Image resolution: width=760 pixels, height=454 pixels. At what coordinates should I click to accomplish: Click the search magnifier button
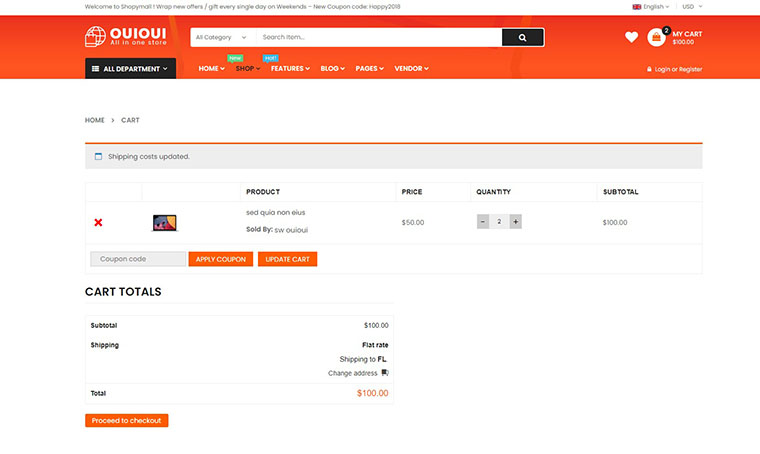pos(522,37)
